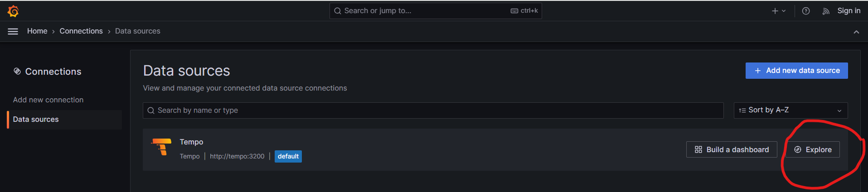Click the plus icon in top bar
This screenshot has height=192, width=868.
pyautogui.click(x=775, y=11)
